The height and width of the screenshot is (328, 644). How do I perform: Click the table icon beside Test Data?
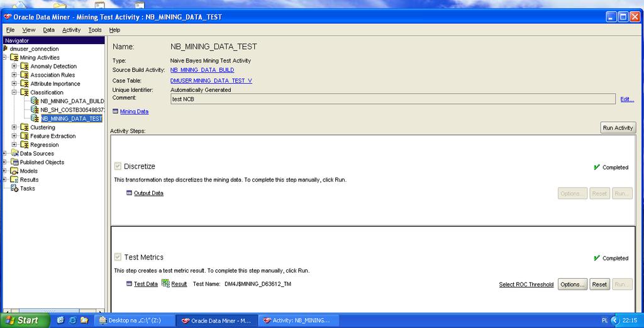(130, 283)
